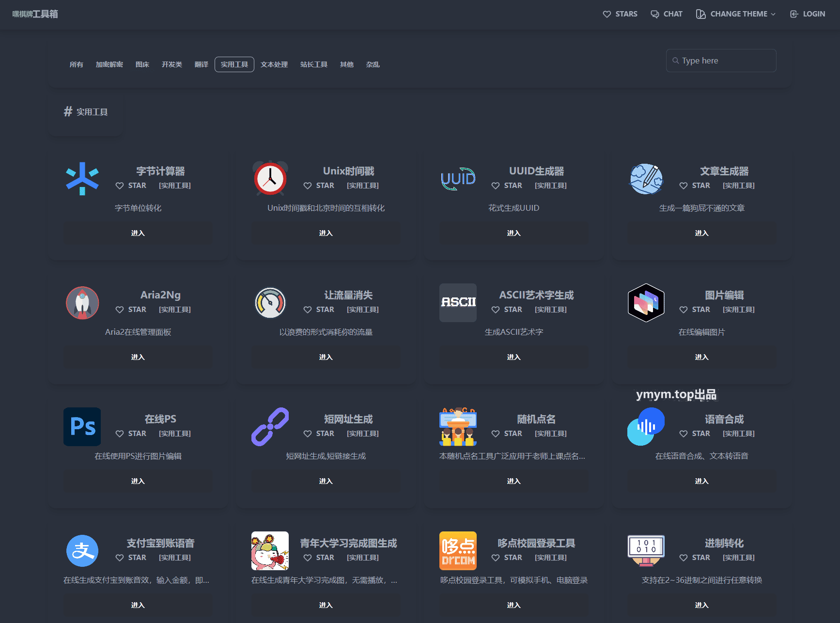
Task: Star the 短网址生成 tool
Action: (x=319, y=434)
